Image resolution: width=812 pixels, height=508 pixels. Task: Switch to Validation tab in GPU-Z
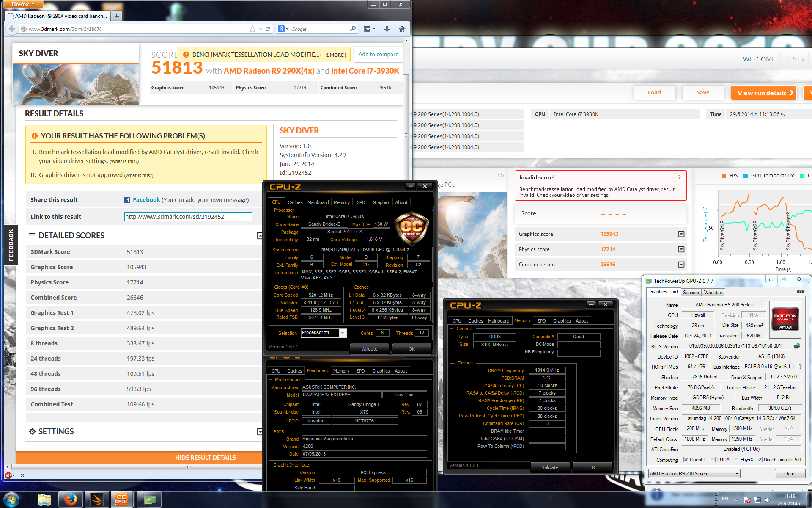point(713,293)
